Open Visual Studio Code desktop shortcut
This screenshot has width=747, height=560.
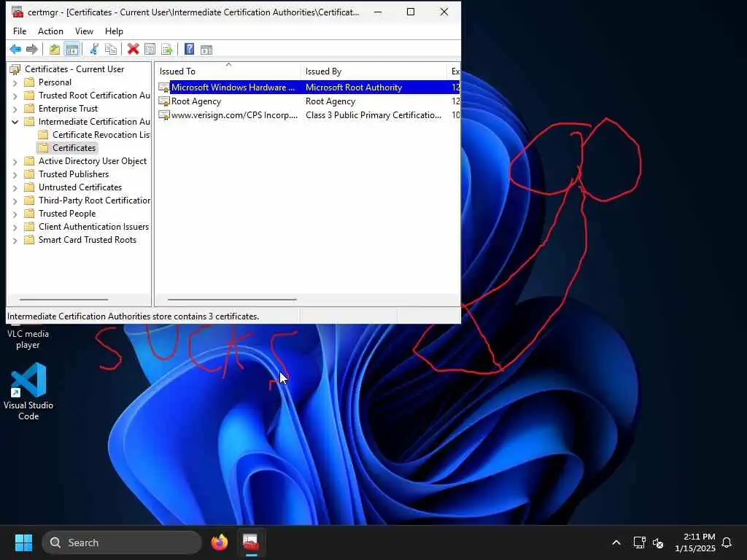click(28, 392)
